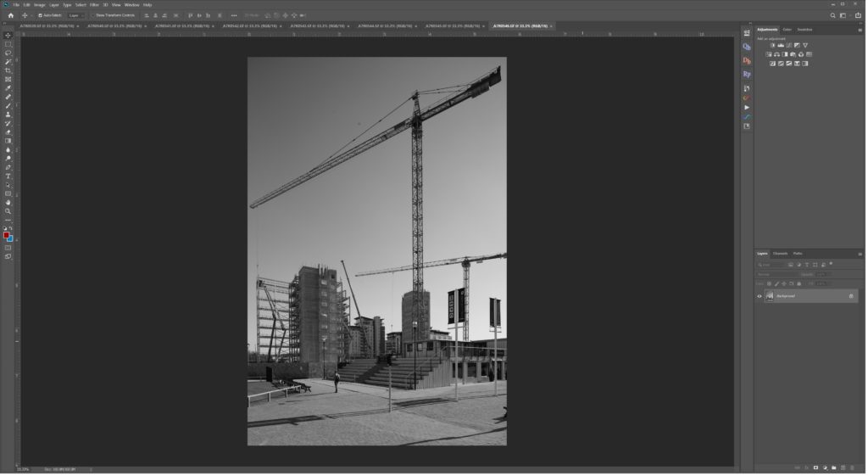
Task: Select the Background layer thumbnail
Action: (x=771, y=296)
